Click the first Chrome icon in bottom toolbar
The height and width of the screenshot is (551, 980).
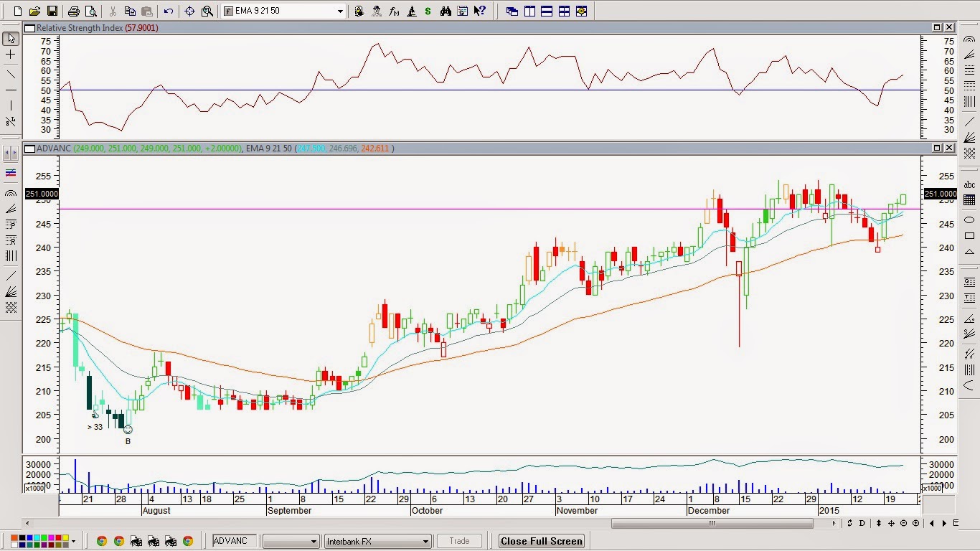click(x=101, y=541)
